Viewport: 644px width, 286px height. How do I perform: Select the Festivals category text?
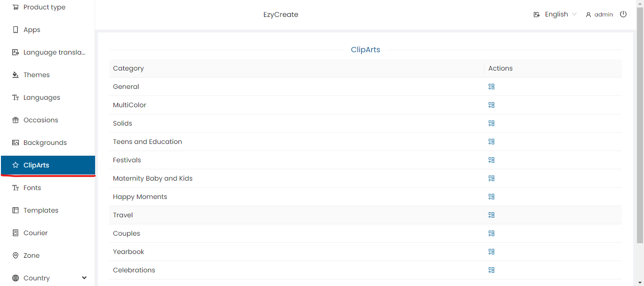127,160
